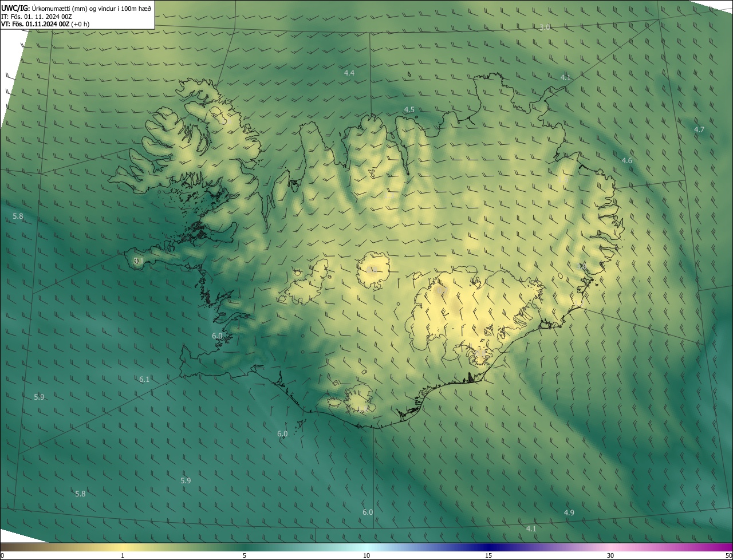Click the map title 'UWC/IG: Úrkomumætti (mm)' header

pos(76,8)
